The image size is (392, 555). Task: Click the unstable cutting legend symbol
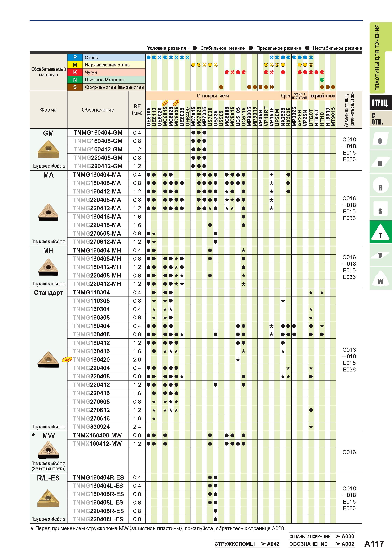point(307,48)
